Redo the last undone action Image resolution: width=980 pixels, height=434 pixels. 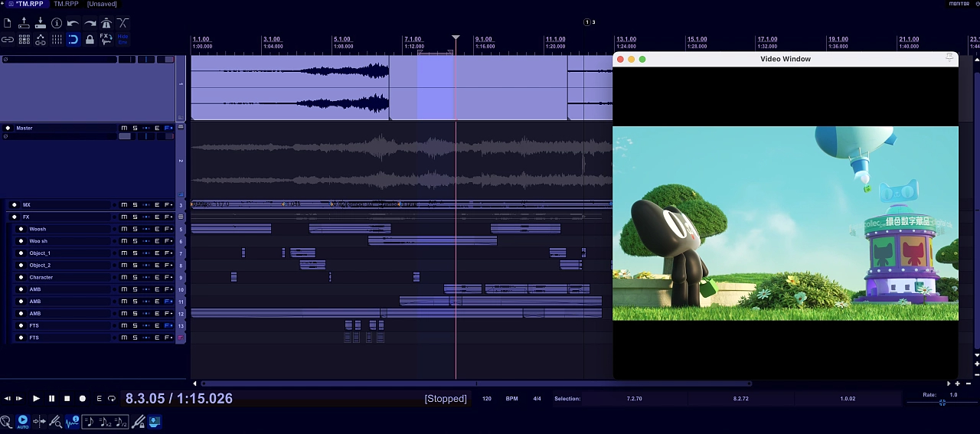(x=90, y=23)
